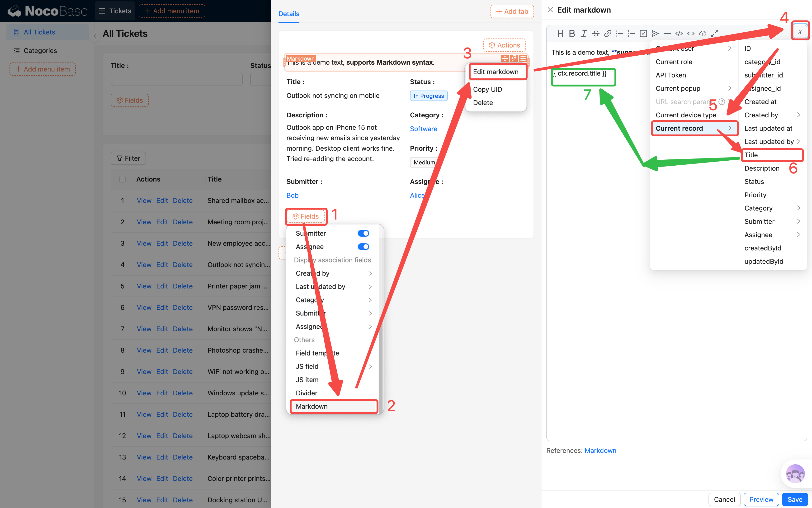
Task: Open the variable picker x button
Action: 800,32
